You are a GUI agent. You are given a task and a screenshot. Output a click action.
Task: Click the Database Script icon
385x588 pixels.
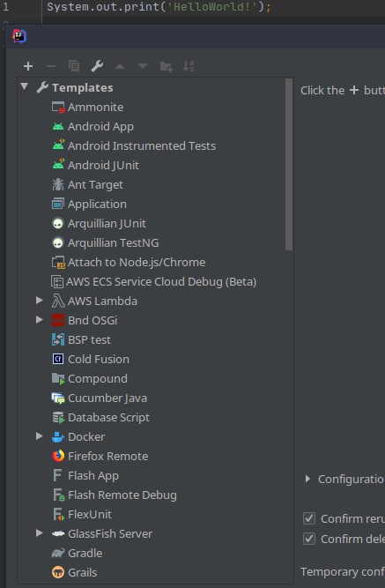[x=58, y=418]
